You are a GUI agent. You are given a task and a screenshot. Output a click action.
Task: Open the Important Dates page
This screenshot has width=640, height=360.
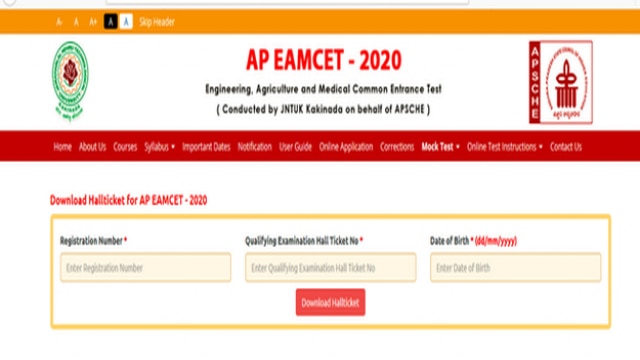206,147
